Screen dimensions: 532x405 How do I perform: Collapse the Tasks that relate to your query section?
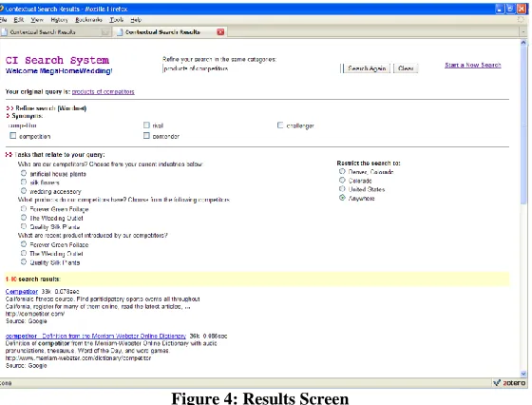[x=9, y=154]
